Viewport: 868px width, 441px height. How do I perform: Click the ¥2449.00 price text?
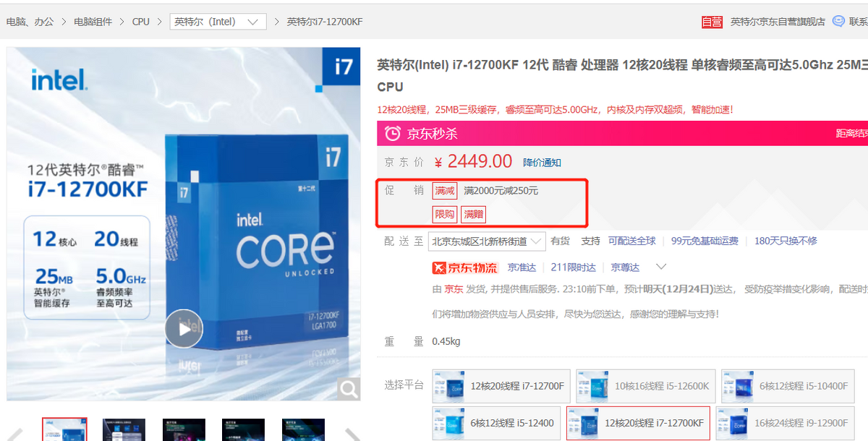(x=473, y=161)
